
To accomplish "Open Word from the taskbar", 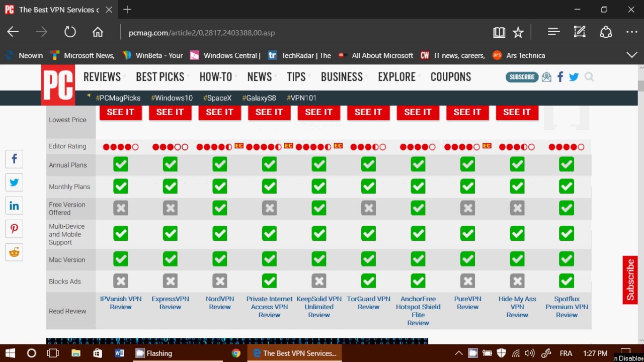I will click(119, 353).
